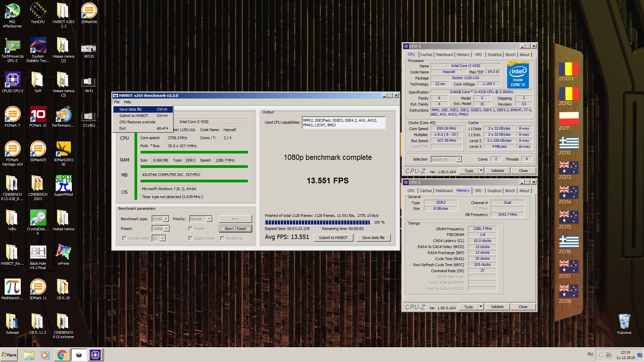Open 3DMark06 desktop shortcut
The image size is (644, 362).
[x=89, y=13]
